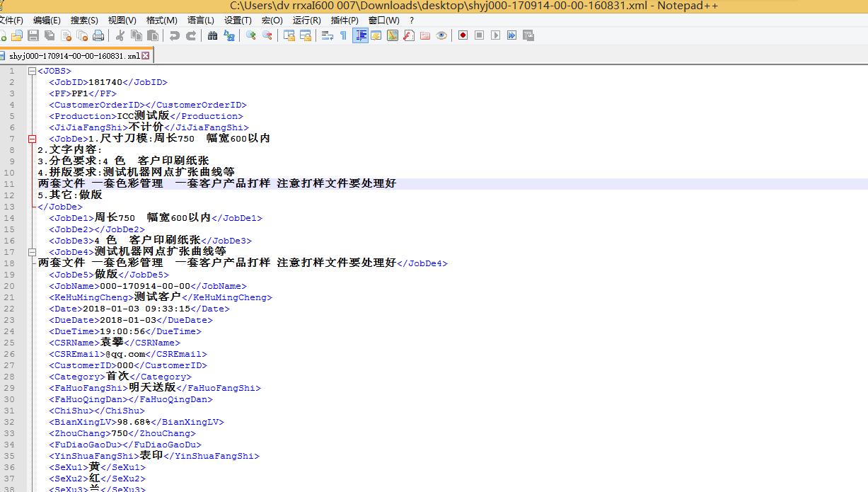Open the 窗口(W) menu

coord(383,20)
